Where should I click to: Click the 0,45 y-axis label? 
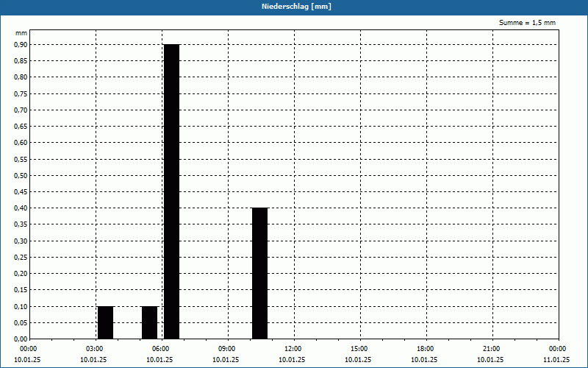point(21,192)
